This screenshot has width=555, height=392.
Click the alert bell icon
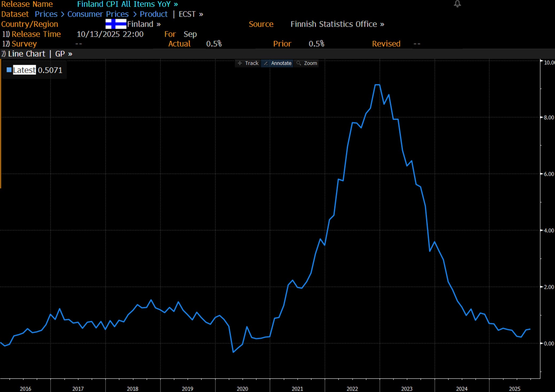pos(457,4)
